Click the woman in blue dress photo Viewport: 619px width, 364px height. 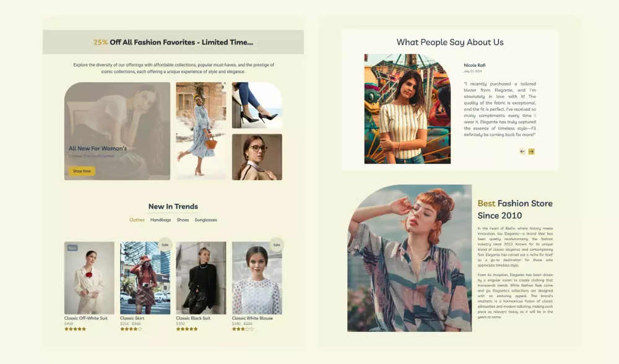tap(201, 131)
